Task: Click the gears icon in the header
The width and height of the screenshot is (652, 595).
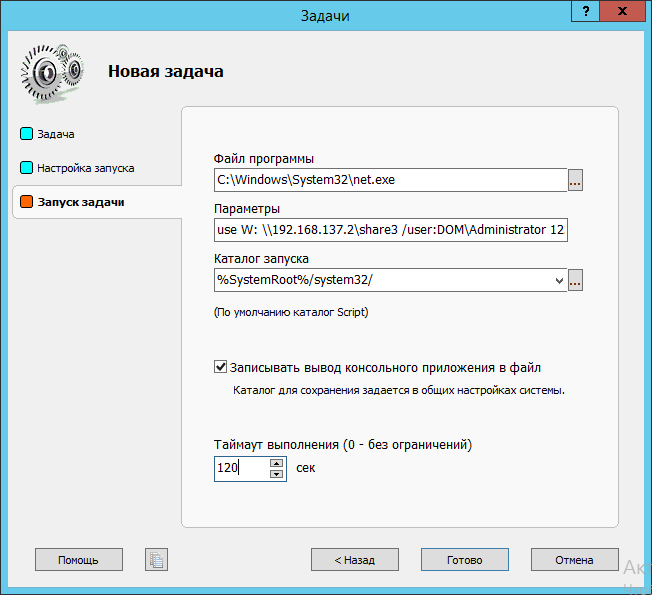Action: click(52, 73)
